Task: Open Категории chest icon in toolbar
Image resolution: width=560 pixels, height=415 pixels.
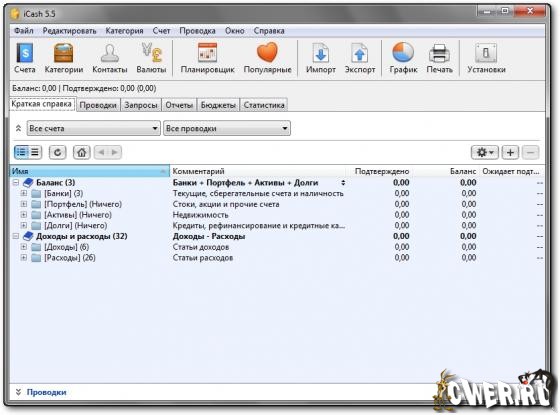Action: (x=64, y=53)
